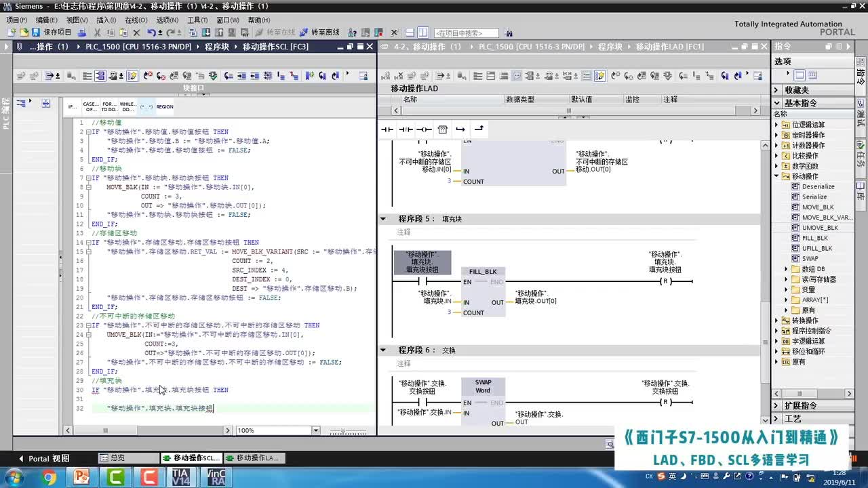868x488 pixels.
Task: Open the 视图(V) menu
Action: (77, 20)
